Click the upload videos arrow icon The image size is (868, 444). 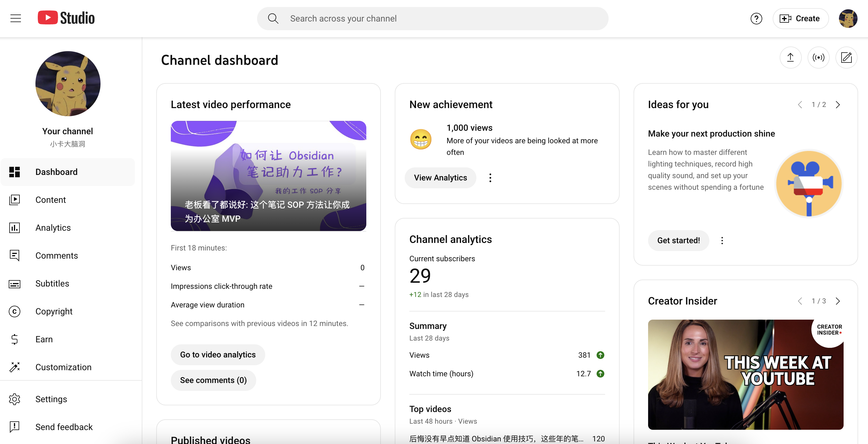790,58
